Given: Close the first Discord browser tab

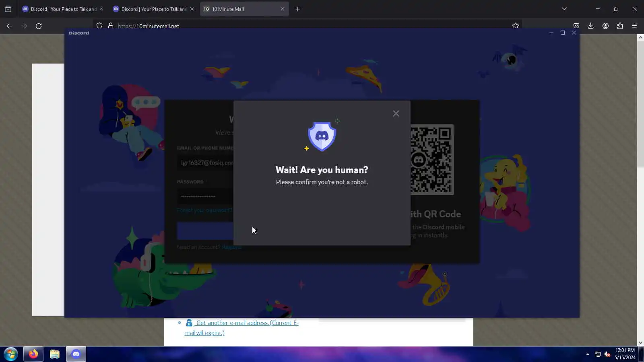Looking at the screenshot, I should (101, 9).
